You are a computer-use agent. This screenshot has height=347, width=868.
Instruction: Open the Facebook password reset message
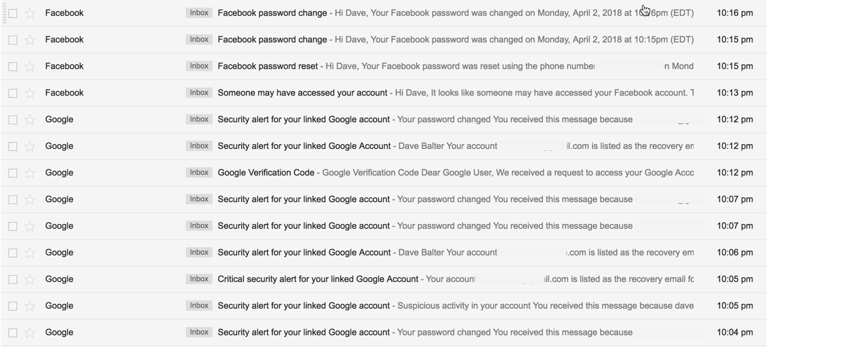click(x=268, y=66)
